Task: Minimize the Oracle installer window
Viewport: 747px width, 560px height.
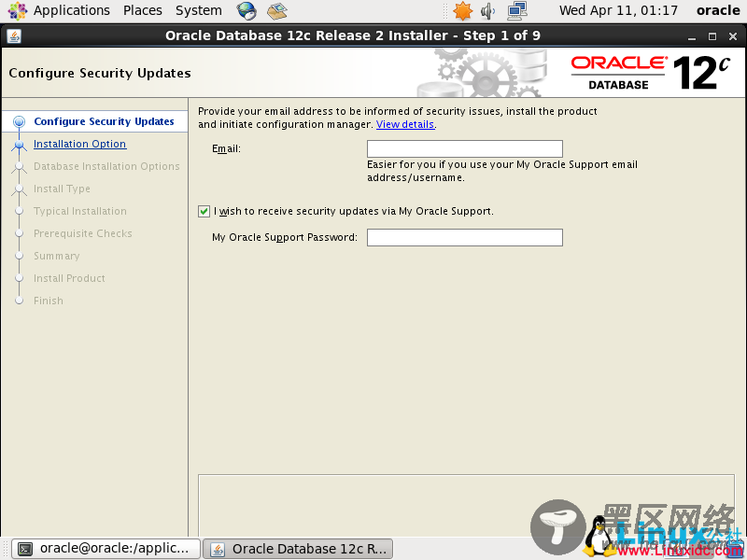Action: tap(692, 36)
